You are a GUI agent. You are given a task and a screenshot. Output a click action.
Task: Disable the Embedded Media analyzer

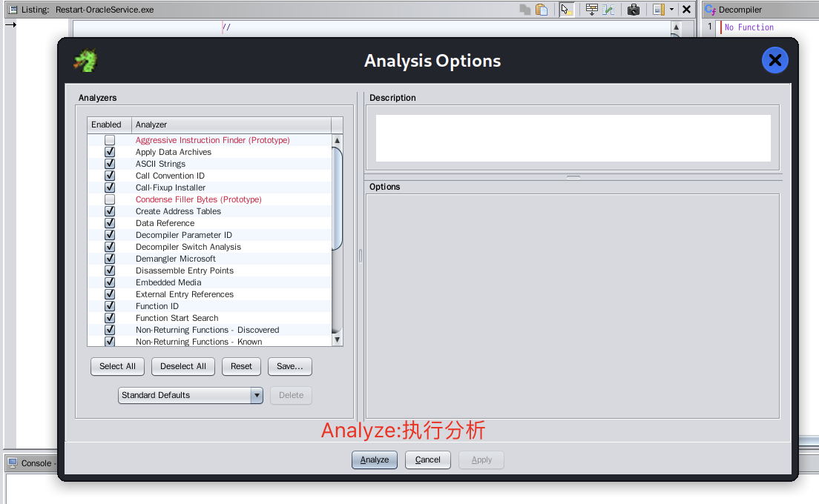pos(110,282)
